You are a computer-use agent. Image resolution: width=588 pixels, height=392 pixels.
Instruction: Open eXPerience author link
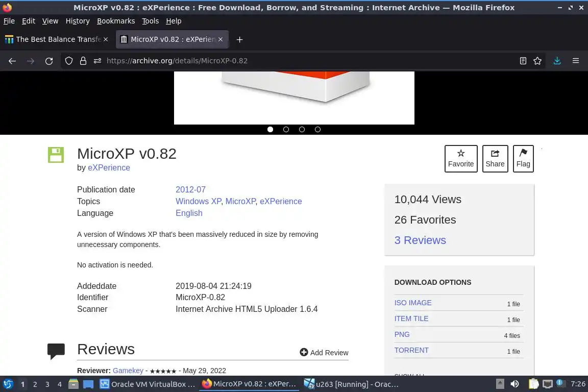pos(109,168)
